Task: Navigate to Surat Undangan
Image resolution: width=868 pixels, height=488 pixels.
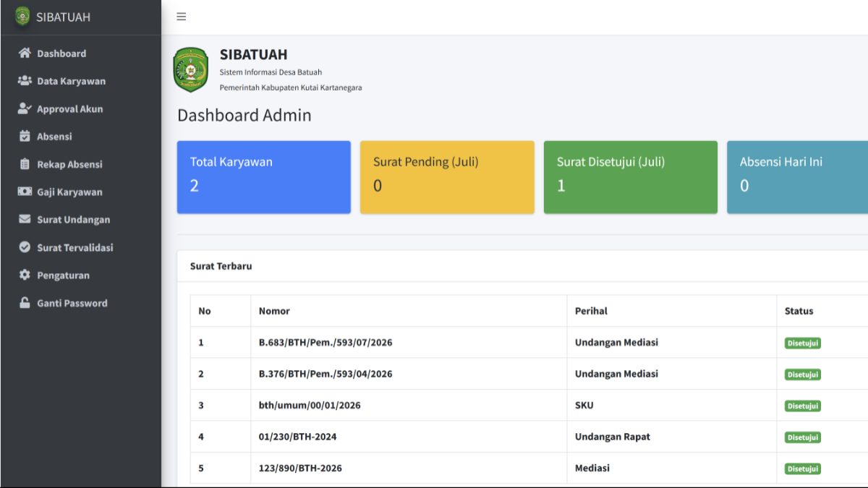Action: click(80, 220)
